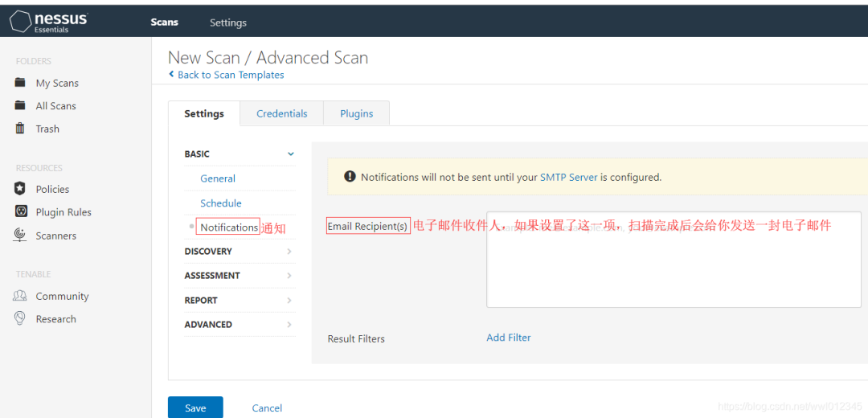Click the Policies shield icon
The height and width of the screenshot is (418, 868).
coord(20,189)
